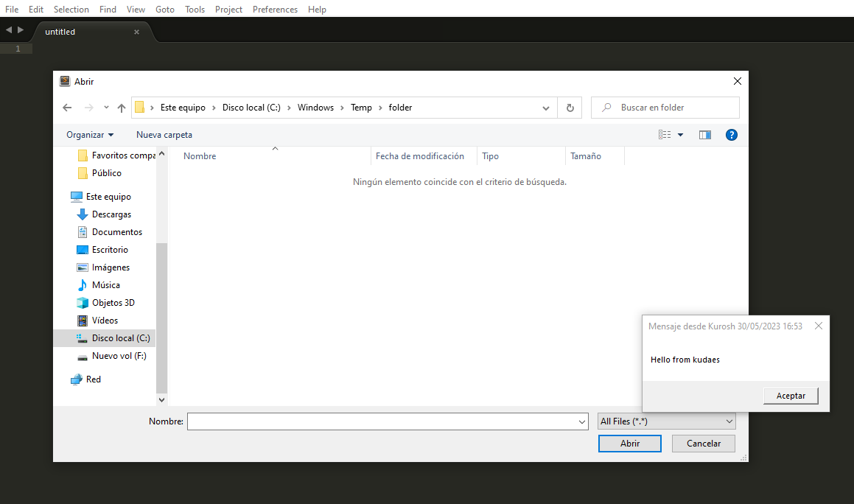
Task: Go to previous tab with left arrow
Action: [x=8, y=30]
